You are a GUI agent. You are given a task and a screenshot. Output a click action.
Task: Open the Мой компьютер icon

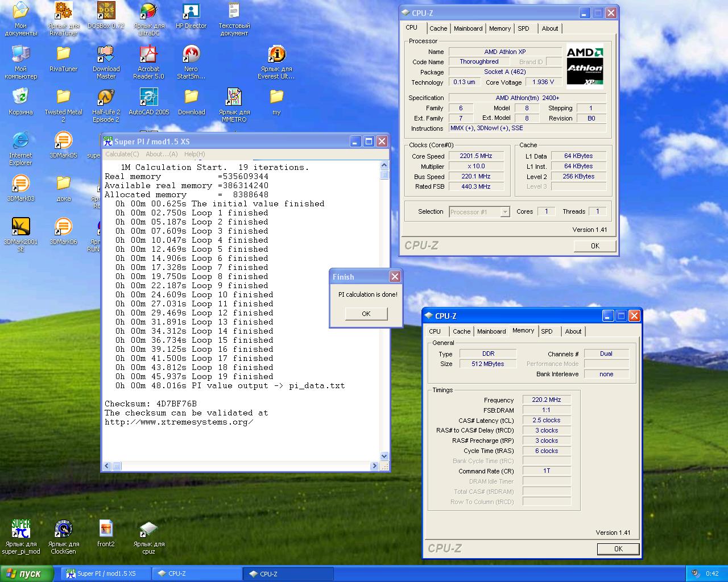(20, 54)
